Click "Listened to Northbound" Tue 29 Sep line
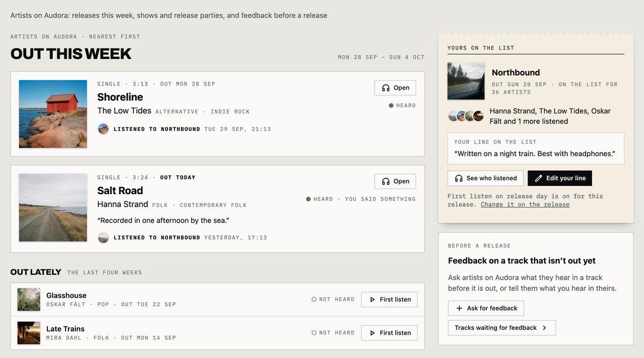 tap(192, 129)
